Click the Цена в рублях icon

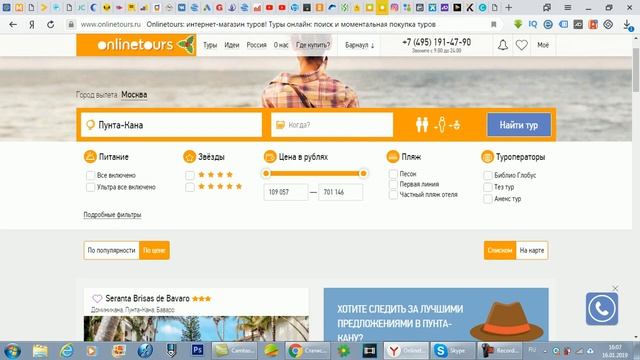pos(270,157)
